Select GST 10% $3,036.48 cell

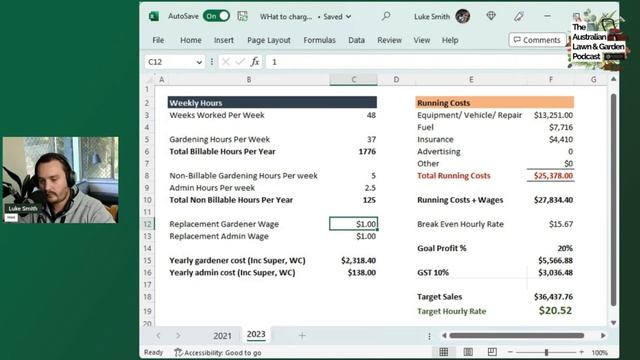coord(551,273)
